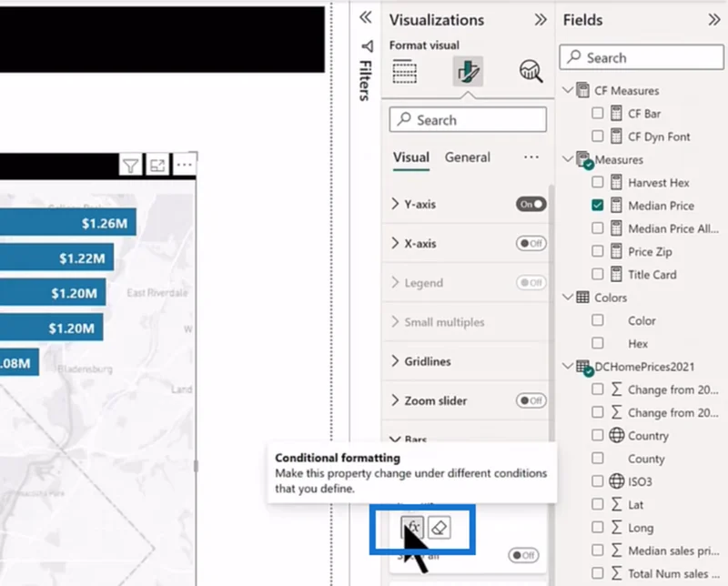This screenshot has width=728, height=586.
Task: Switch to the Visual tab
Action: point(411,157)
